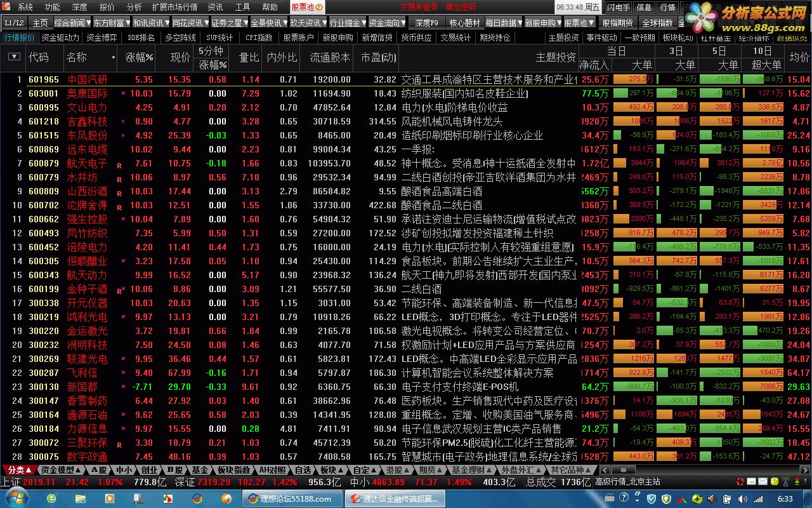Open the 资金流向 dropdown in toolbar
The width and height of the screenshot is (812, 508).
pos(386,23)
